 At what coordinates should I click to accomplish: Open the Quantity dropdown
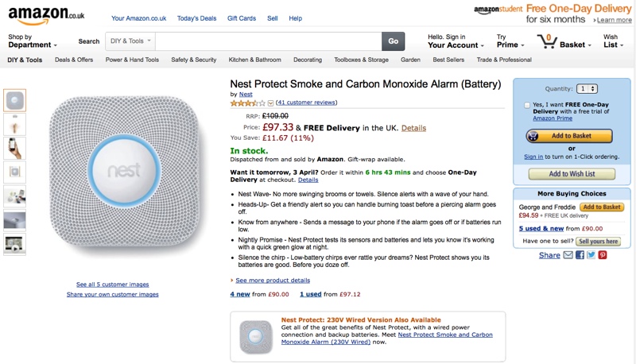pyautogui.click(x=587, y=89)
